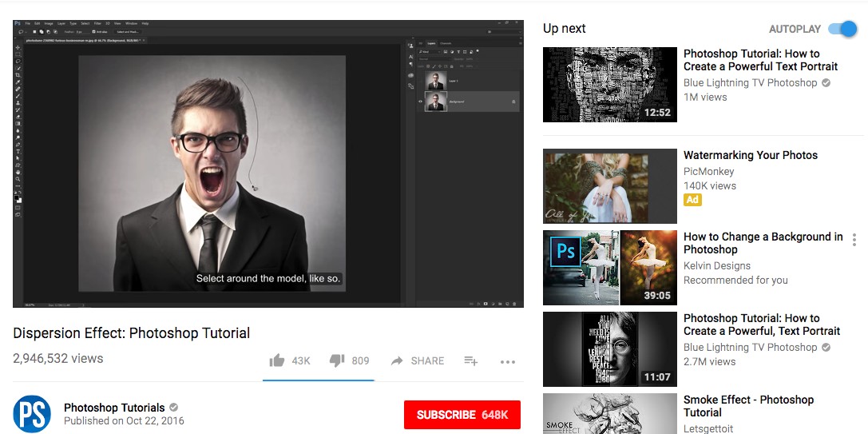Open How to Change a Background title
868x434 pixels.
pyautogui.click(x=763, y=243)
